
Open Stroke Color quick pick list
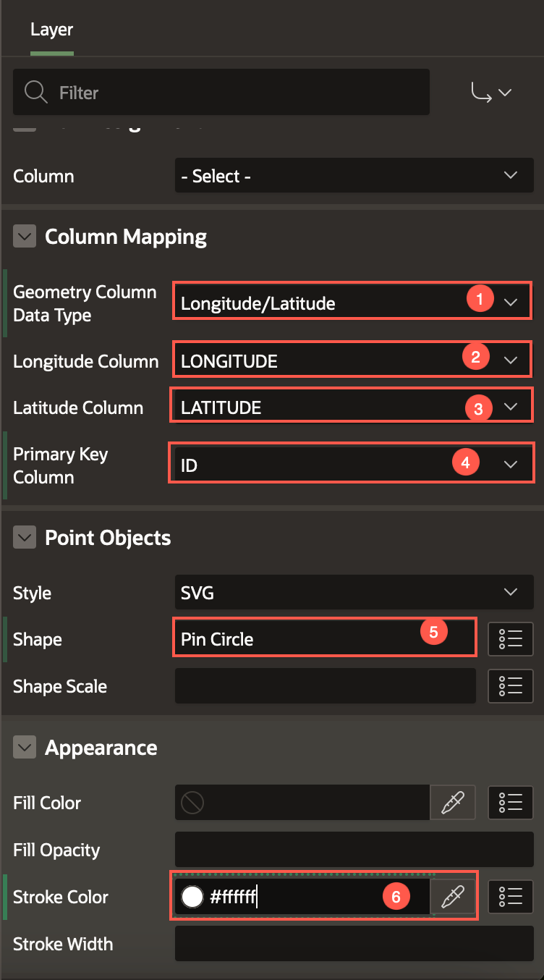click(x=511, y=897)
